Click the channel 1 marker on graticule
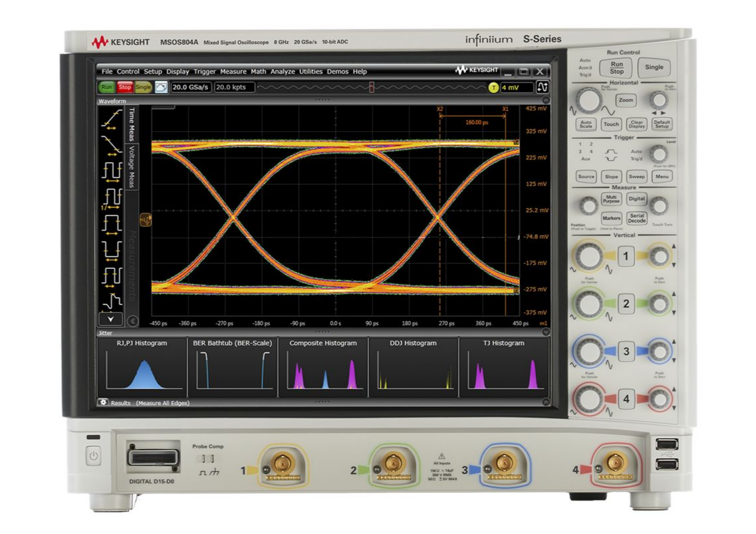Viewport: 756px width, 534px height. point(146,219)
